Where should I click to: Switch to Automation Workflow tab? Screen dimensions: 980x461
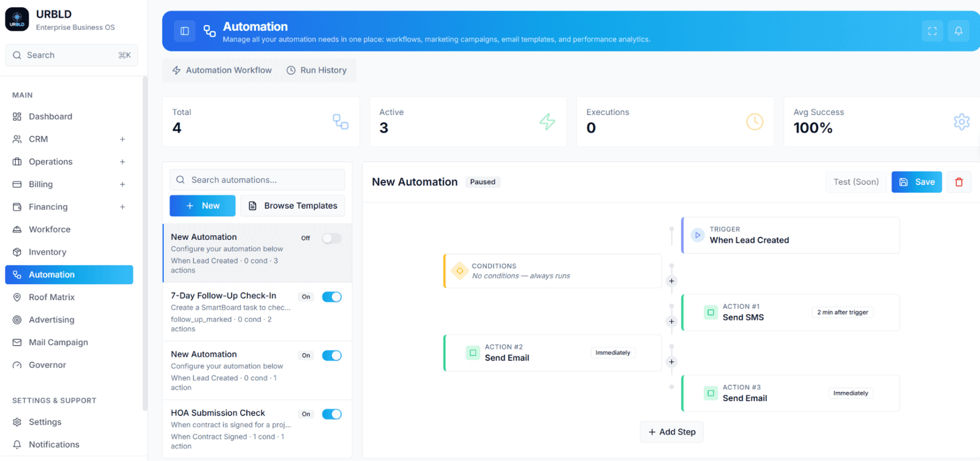point(222,70)
